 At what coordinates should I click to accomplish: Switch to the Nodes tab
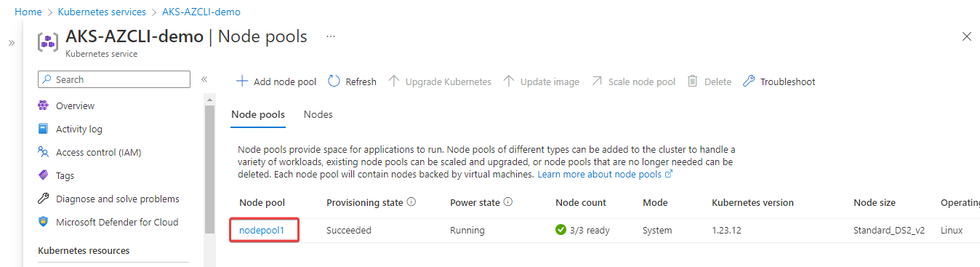318,114
